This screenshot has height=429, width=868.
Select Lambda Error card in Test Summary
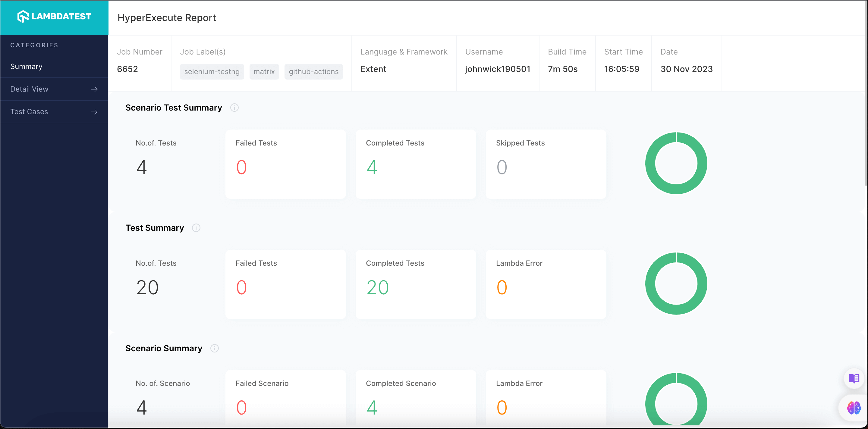(x=546, y=284)
